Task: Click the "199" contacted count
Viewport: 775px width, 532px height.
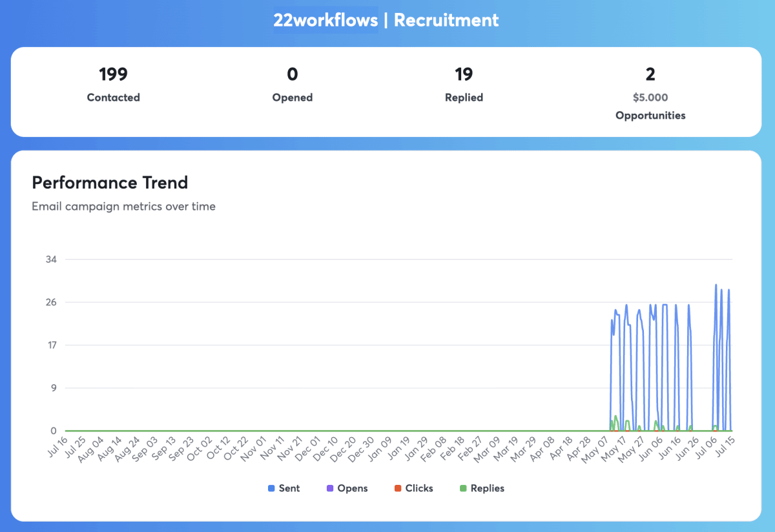Action: (114, 75)
